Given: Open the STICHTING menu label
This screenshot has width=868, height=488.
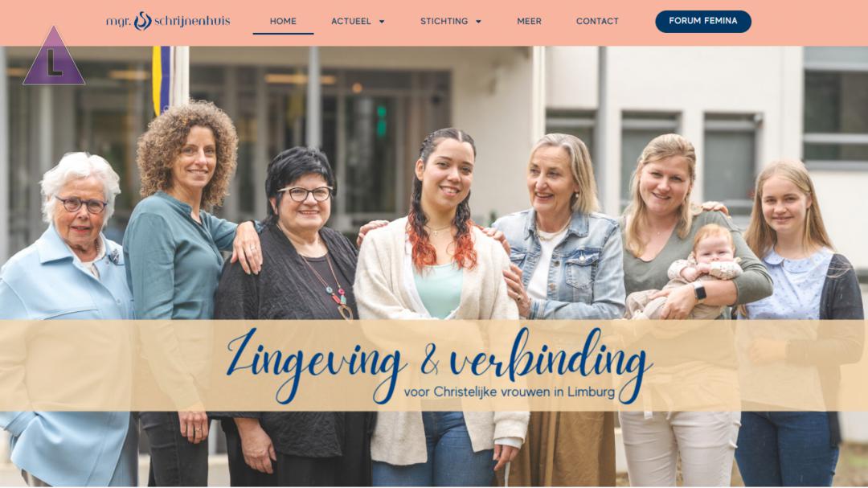Looking at the screenshot, I should [444, 21].
